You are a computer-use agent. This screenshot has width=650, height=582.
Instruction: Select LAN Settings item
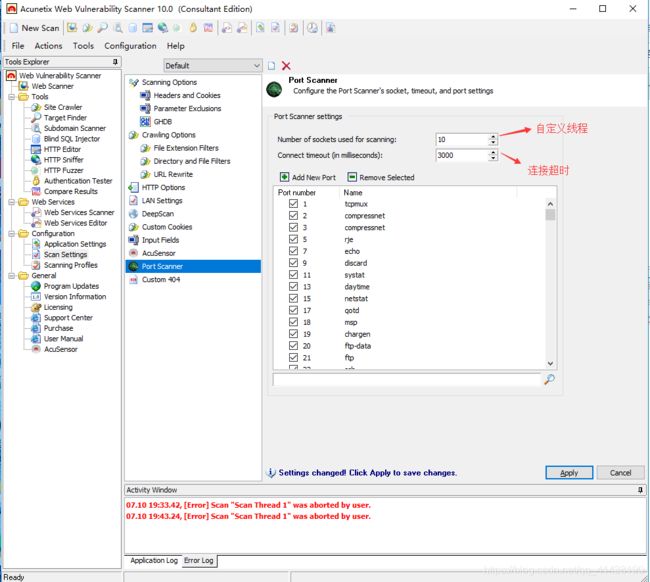(x=162, y=201)
